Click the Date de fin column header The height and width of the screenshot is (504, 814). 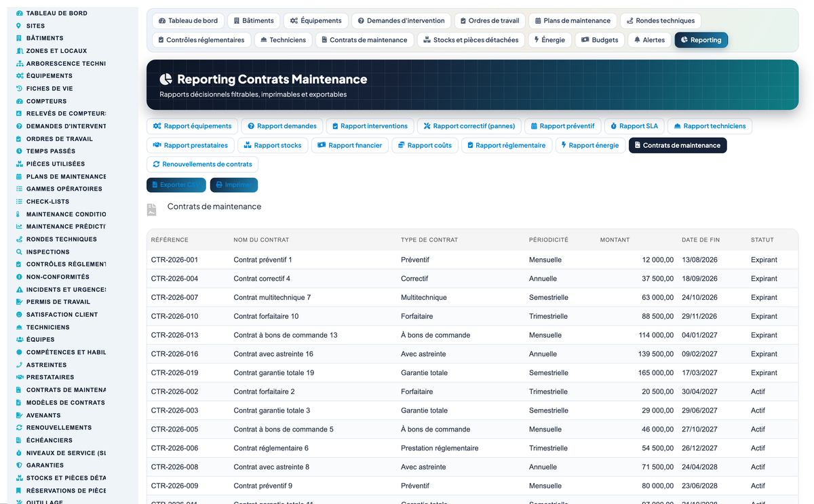pyautogui.click(x=701, y=239)
